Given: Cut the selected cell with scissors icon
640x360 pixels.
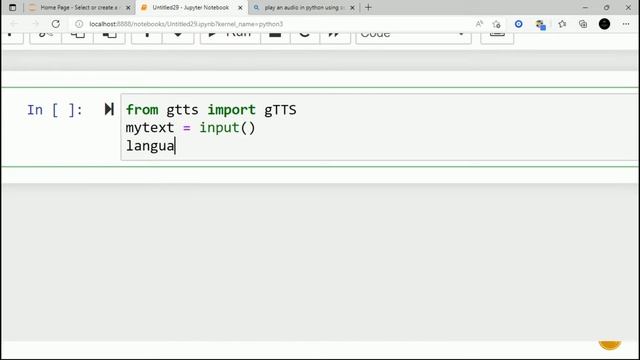Looking at the screenshot, I should (46, 37).
